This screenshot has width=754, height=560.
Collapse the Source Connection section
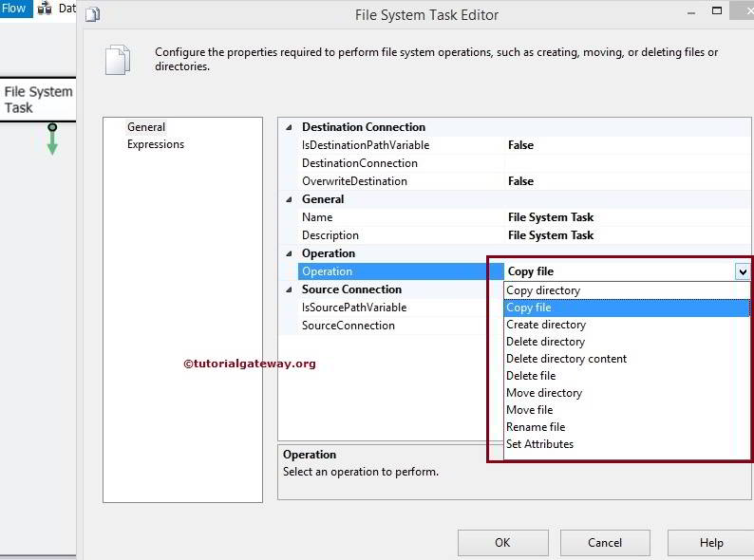pyautogui.click(x=289, y=289)
